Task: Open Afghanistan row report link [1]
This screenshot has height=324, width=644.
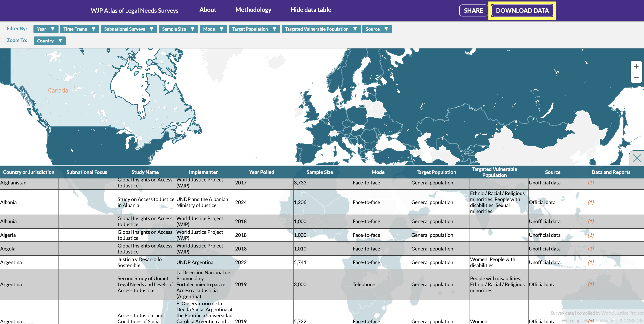Action: [591, 183]
